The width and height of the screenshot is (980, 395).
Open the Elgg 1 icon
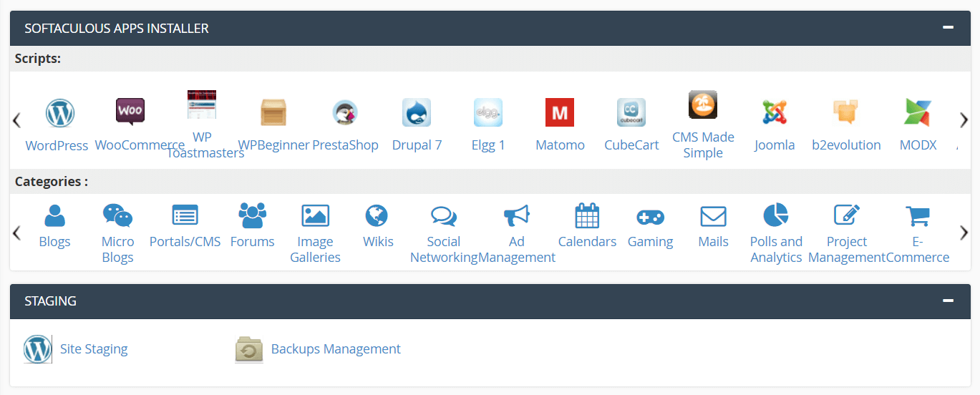tap(488, 112)
